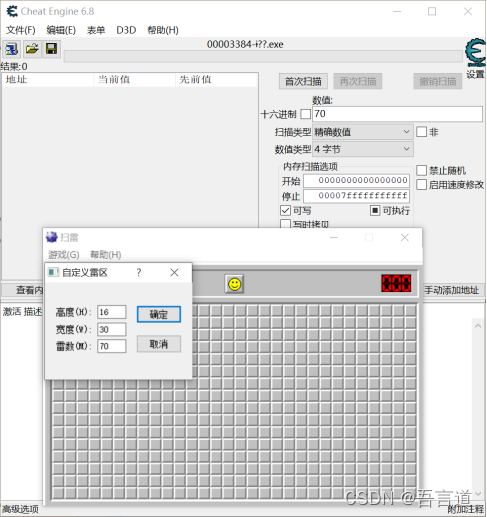Click the 手动添加地址 button
487x517 pixels.
tap(452, 290)
